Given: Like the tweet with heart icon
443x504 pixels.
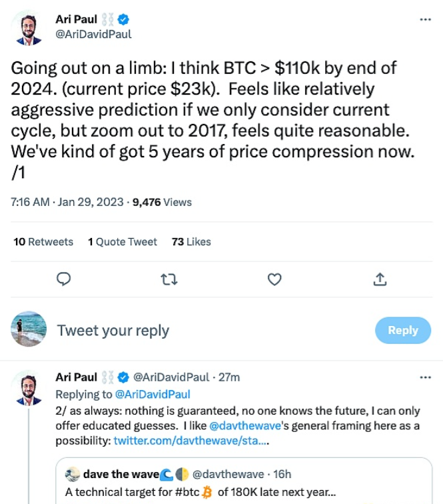Looking at the screenshot, I should tap(274, 279).
